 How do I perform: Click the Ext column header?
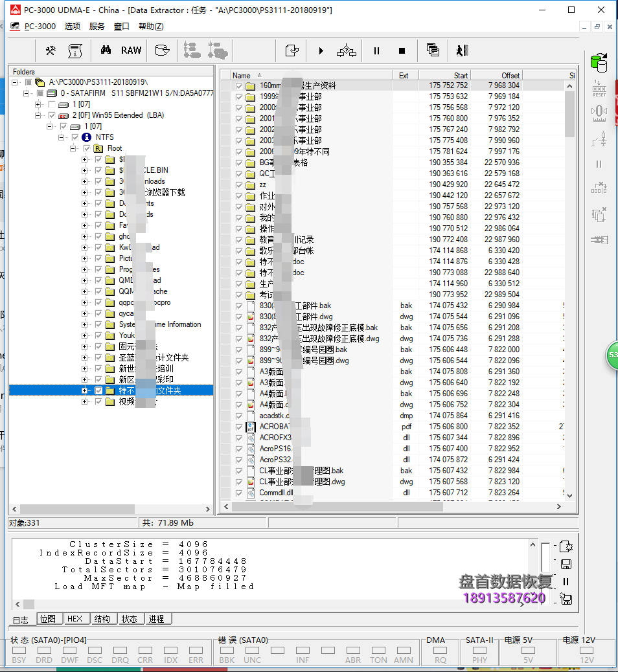tap(404, 75)
